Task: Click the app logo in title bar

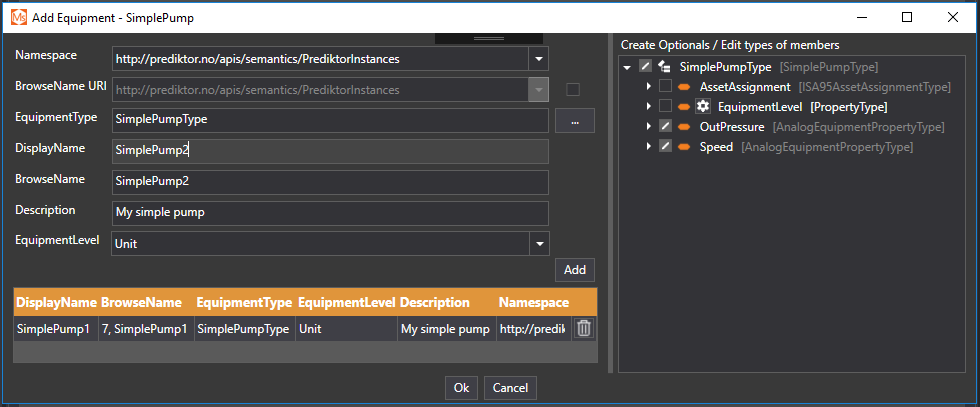Action: point(18,17)
